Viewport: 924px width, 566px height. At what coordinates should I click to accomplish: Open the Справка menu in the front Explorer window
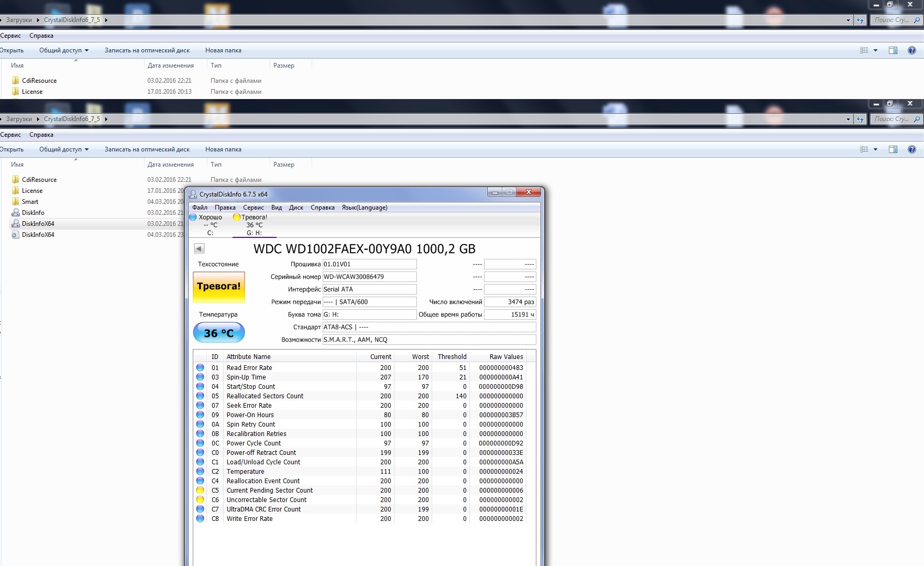click(41, 135)
